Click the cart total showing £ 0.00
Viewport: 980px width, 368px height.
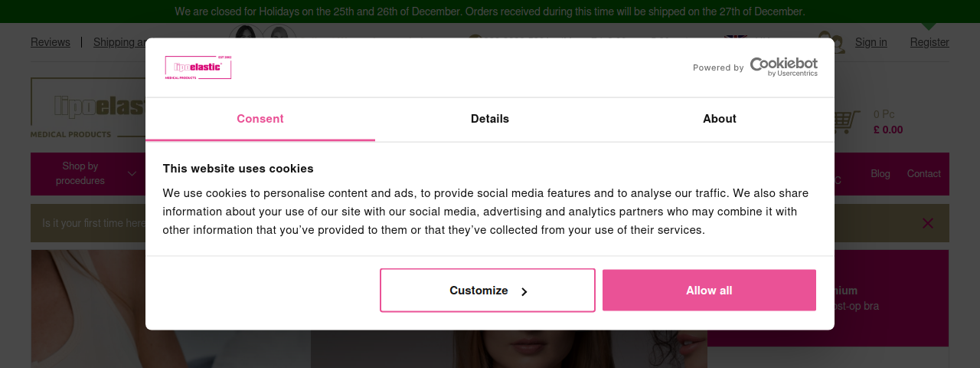click(888, 130)
